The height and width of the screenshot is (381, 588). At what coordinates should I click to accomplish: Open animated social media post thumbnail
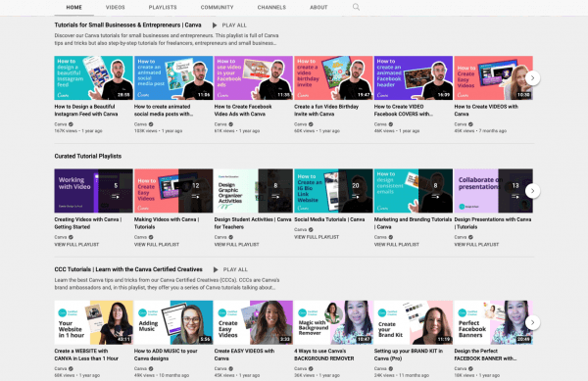(173, 78)
